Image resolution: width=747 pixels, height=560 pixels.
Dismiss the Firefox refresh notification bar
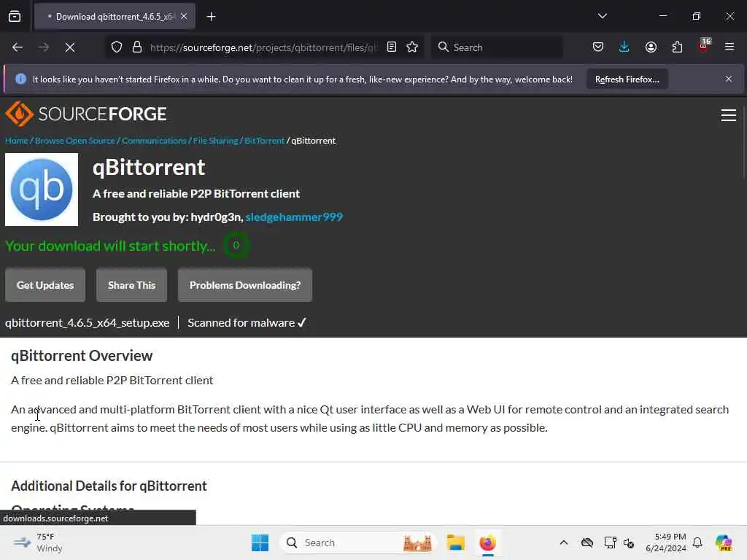(729, 79)
